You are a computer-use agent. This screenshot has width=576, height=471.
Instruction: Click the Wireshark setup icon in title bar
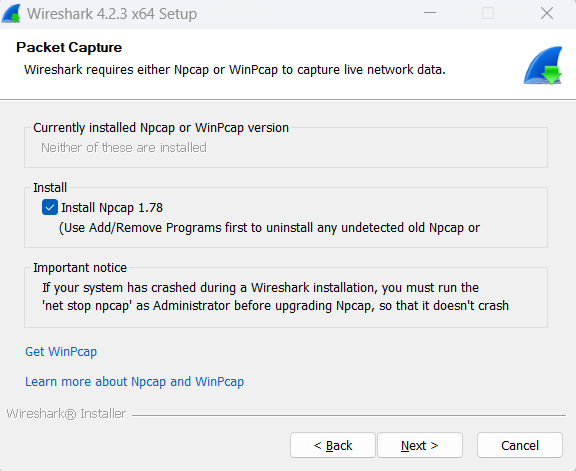[x=11, y=14]
